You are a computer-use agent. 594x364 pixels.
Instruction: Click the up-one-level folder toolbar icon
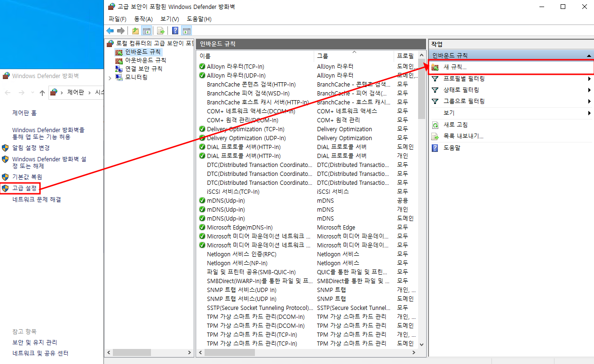tap(135, 31)
